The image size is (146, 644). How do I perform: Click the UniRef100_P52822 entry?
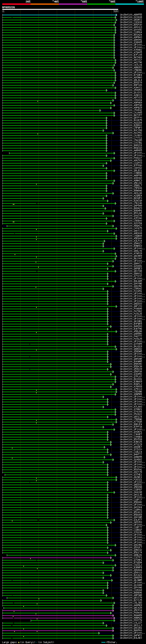(x=131, y=414)
